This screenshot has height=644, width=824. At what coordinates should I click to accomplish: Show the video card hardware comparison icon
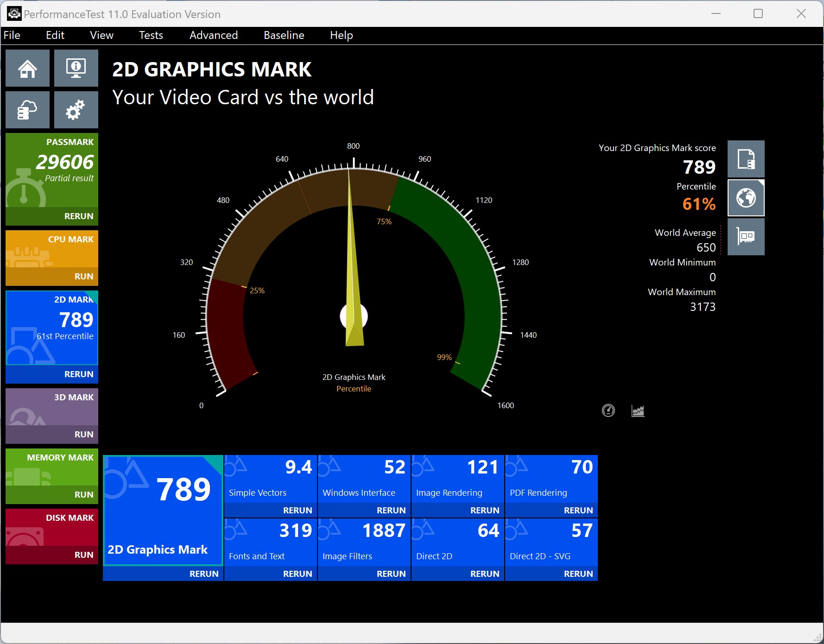pyautogui.click(x=746, y=237)
